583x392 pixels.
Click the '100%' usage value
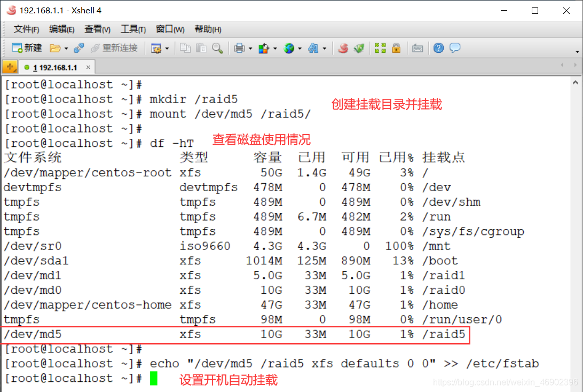[x=399, y=246]
